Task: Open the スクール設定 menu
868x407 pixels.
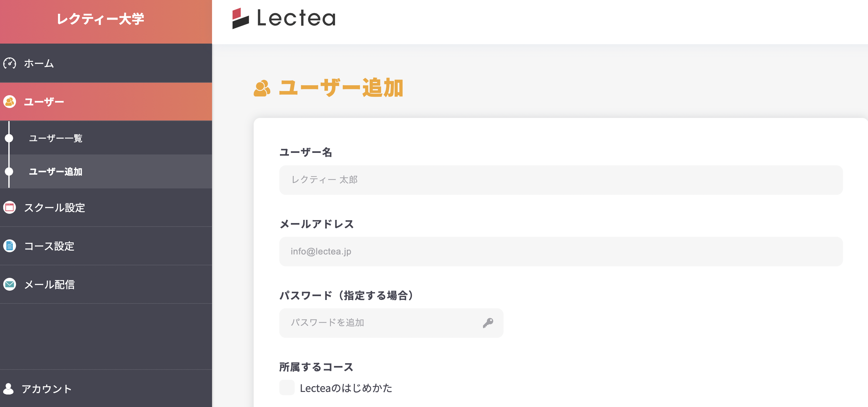Action: [x=54, y=207]
